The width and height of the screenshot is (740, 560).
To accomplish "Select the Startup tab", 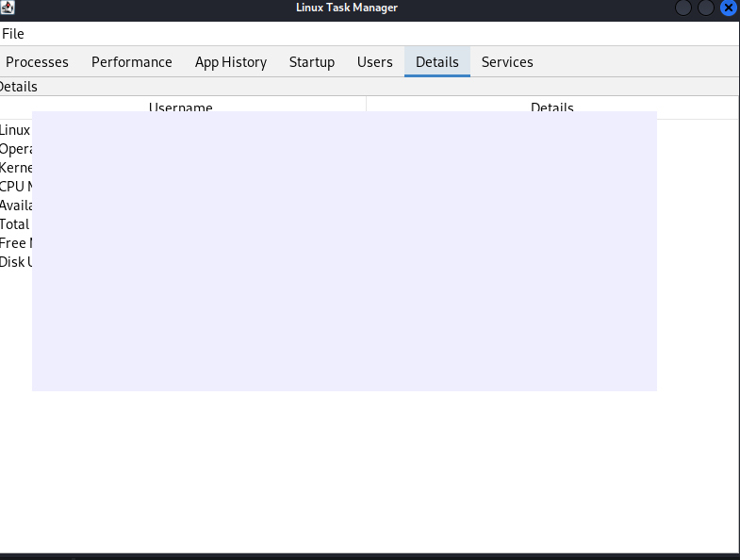I will pos(312,62).
